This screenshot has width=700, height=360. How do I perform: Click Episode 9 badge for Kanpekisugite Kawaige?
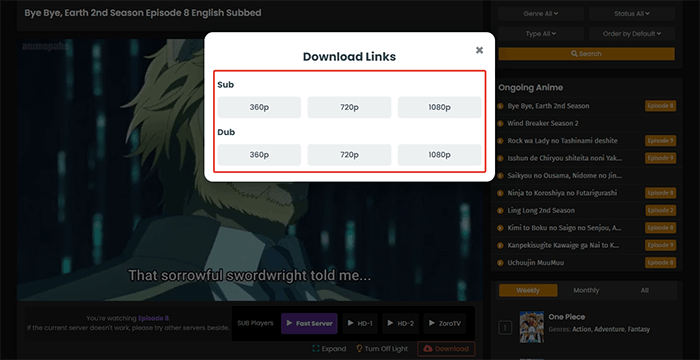pos(660,245)
